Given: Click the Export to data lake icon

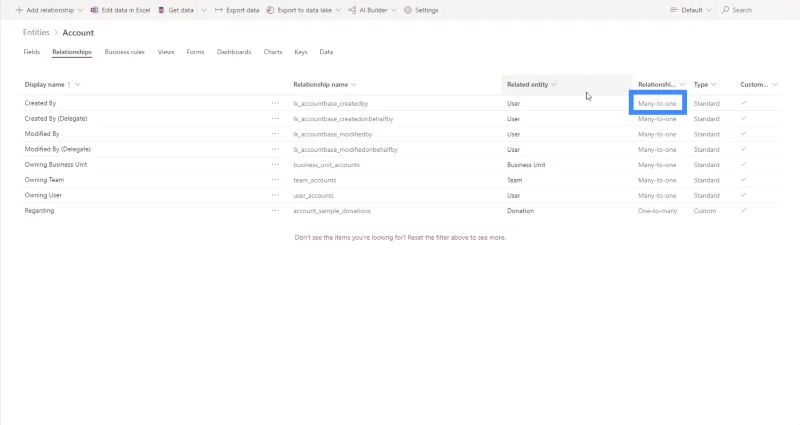Looking at the screenshot, I should click(x=270, y=10).
